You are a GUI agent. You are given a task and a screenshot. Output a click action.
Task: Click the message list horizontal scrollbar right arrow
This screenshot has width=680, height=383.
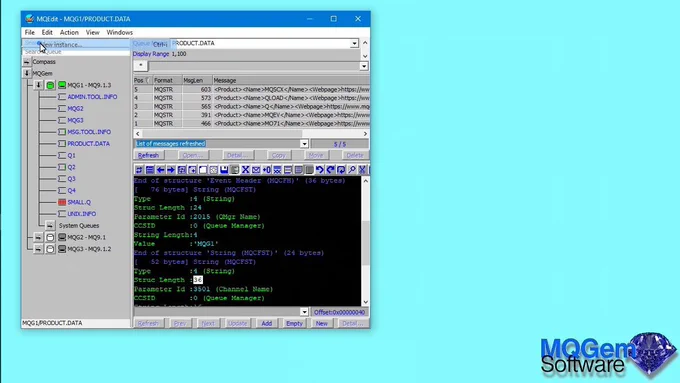(365, 134)
